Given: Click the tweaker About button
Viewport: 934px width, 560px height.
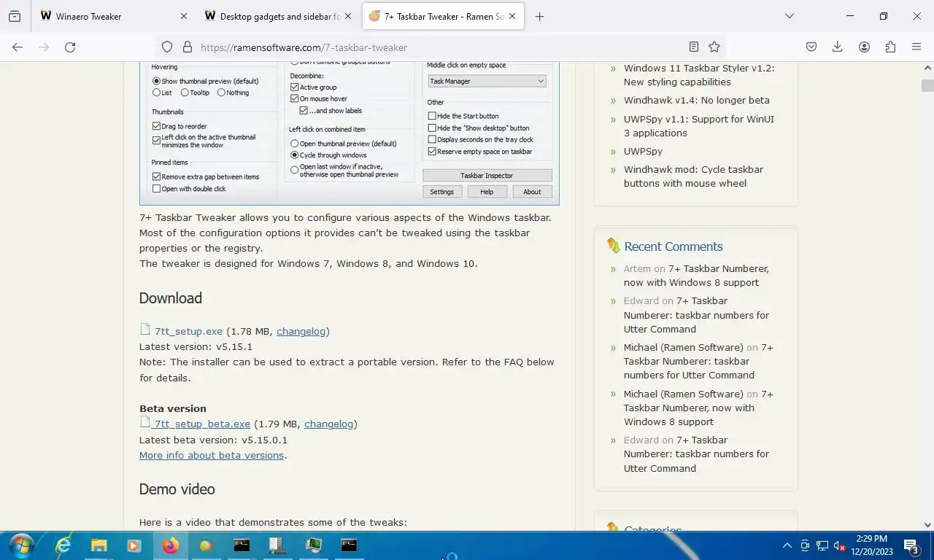Looking at the screenshot, I should [x=532, y=192].
